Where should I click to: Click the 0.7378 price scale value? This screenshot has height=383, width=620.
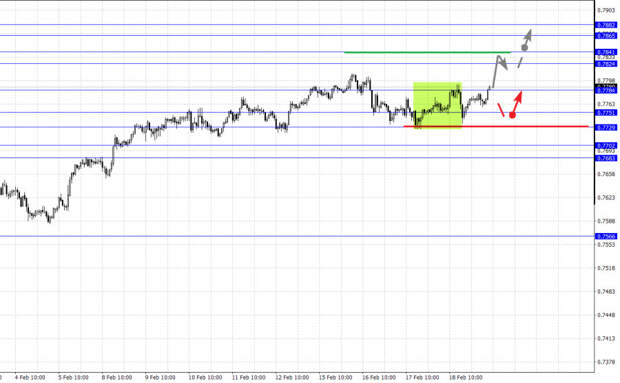(x=606, y=362)
